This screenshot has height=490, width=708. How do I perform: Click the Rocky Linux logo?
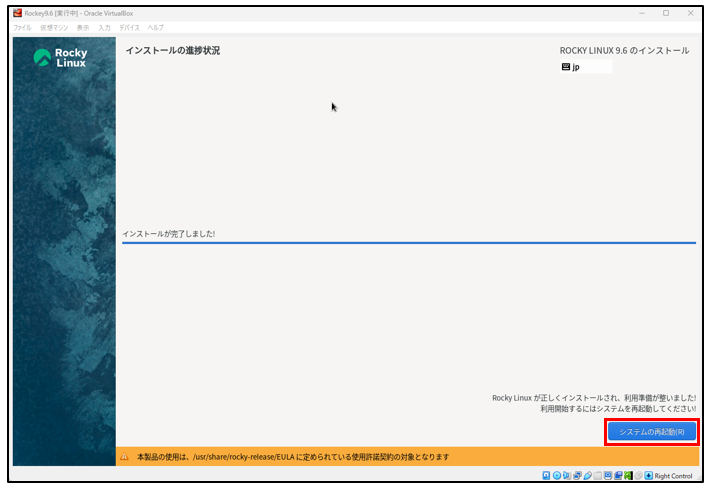[61, 58]
